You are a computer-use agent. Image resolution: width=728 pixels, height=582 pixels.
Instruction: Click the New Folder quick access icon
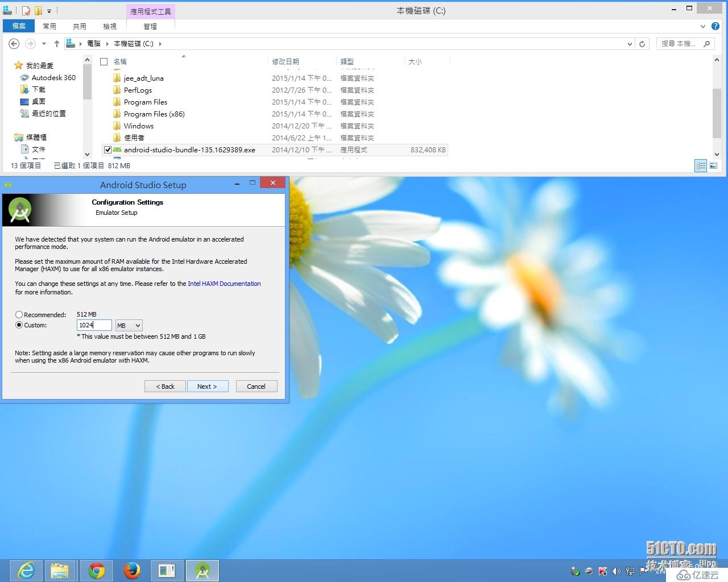(38, 11)
